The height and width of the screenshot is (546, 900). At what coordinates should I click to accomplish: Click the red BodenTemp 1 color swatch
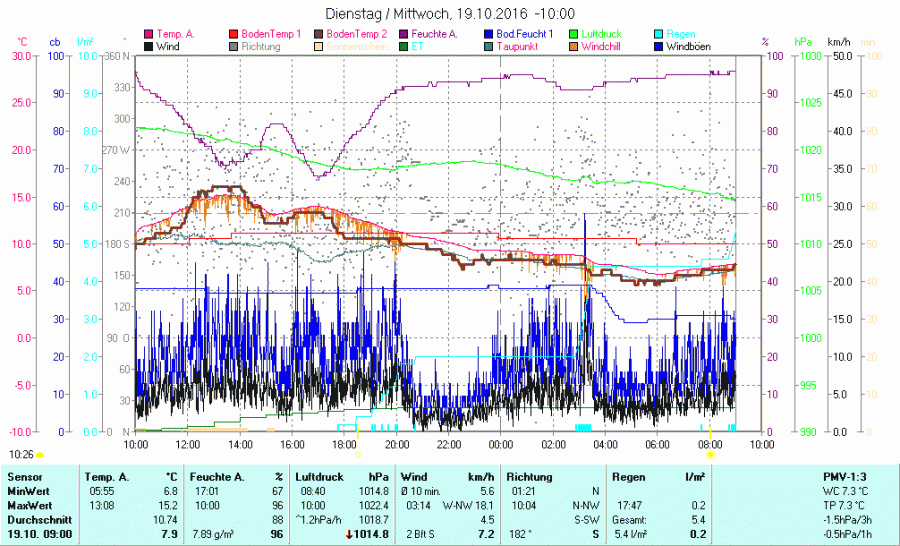tap(234, 34)
